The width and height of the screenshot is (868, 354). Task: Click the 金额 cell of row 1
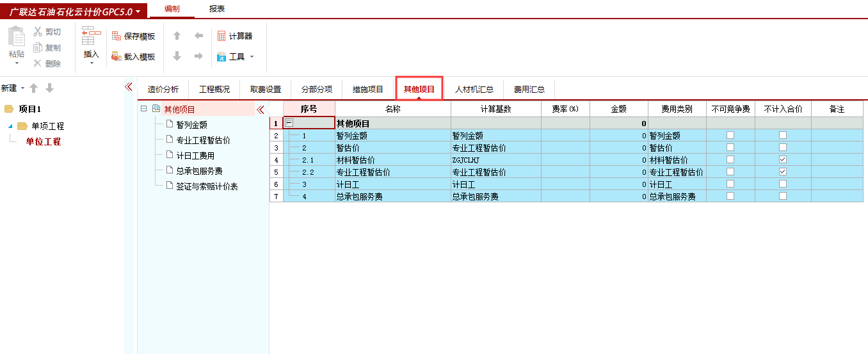[618, 124]
